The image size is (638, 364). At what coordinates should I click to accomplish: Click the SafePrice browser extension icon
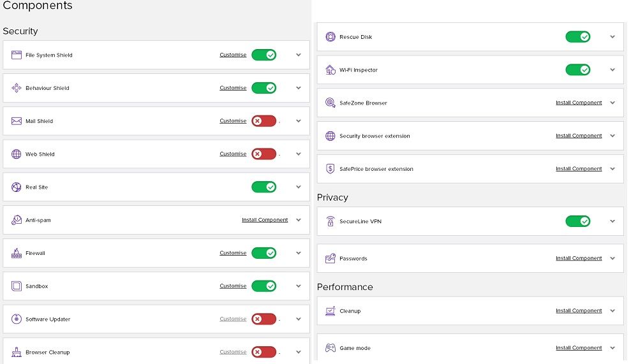tap(330, 168)
